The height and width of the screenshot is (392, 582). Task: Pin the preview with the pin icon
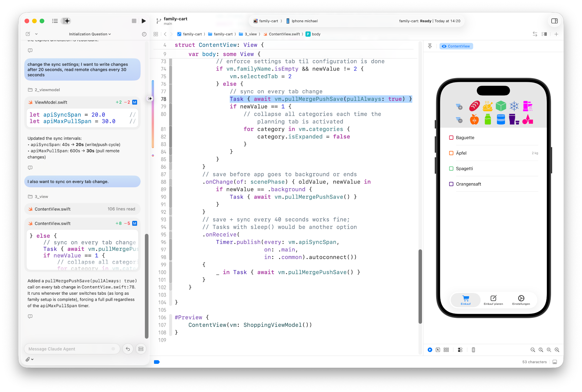[x=430, y=46]
